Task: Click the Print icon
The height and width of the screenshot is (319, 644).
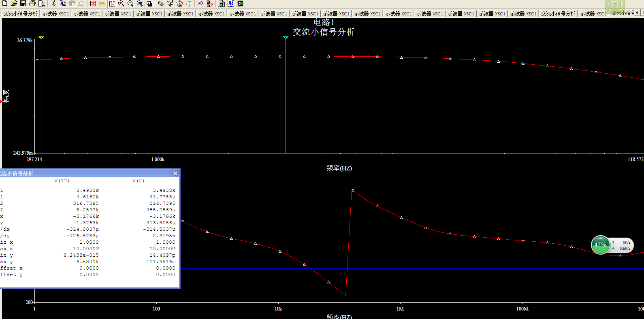Action: pyautogui.click(x=32, y=4)
